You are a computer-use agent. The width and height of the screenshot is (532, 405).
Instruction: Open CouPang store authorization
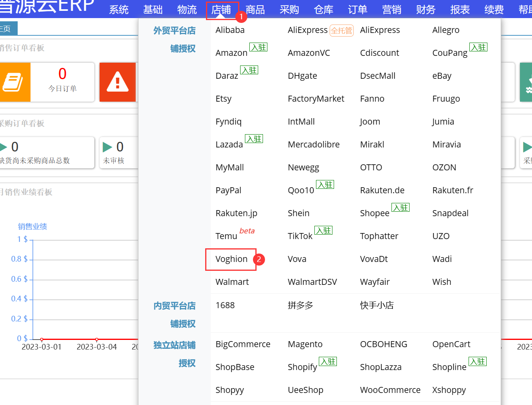450,53
